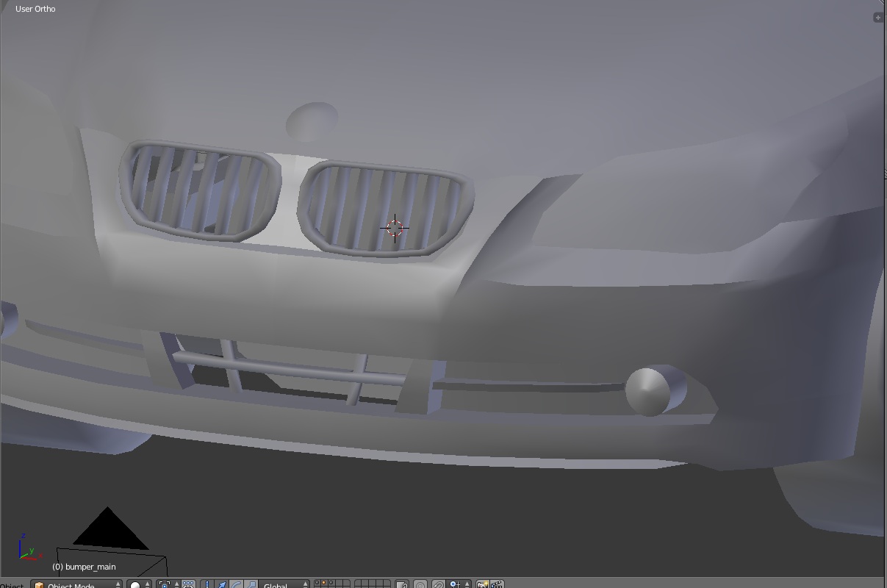This screenshot has height=588, width=887.
Task: Open the pivot point selector
Action: [x=169, y=585]
